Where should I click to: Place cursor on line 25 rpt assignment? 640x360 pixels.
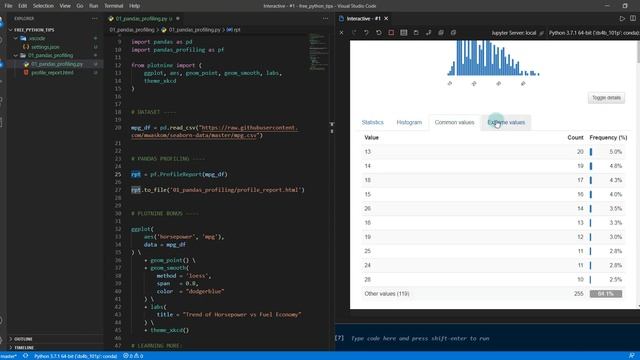click(x=179, y=174)
